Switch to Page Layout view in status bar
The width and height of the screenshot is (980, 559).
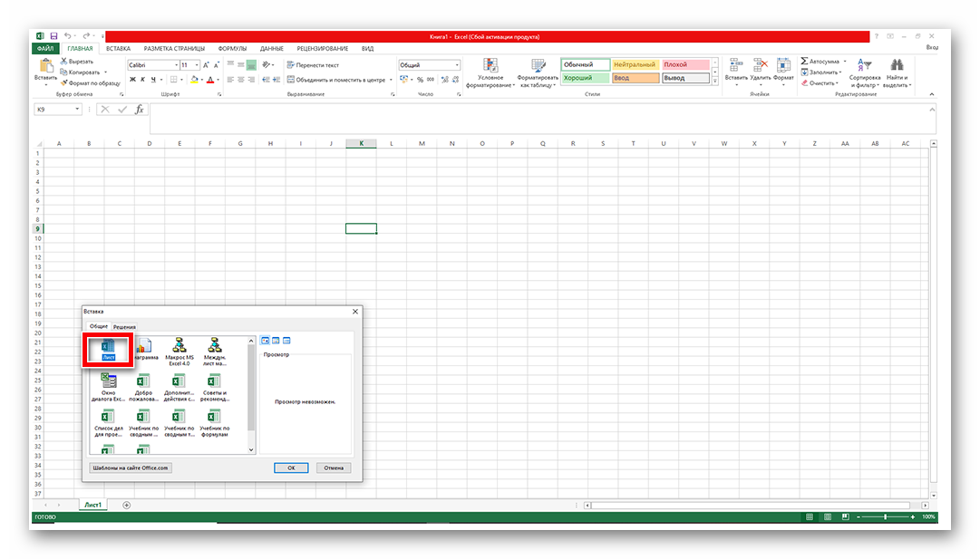828,516
